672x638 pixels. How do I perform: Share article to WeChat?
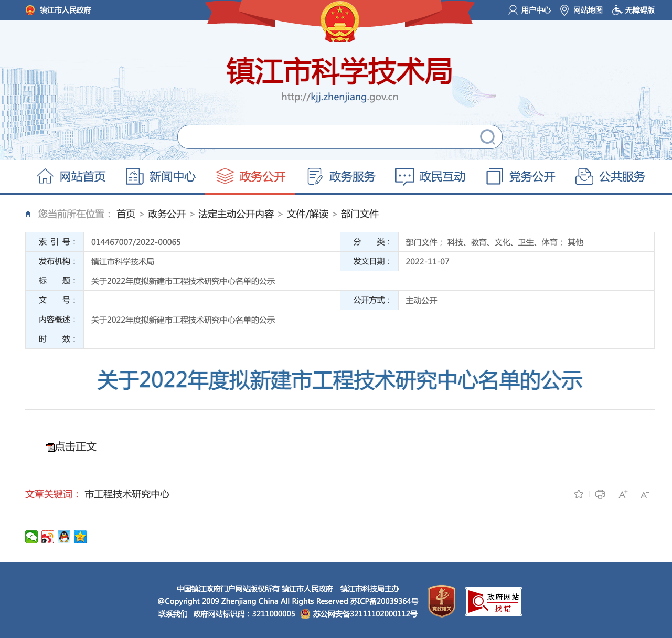click(31, 537)
